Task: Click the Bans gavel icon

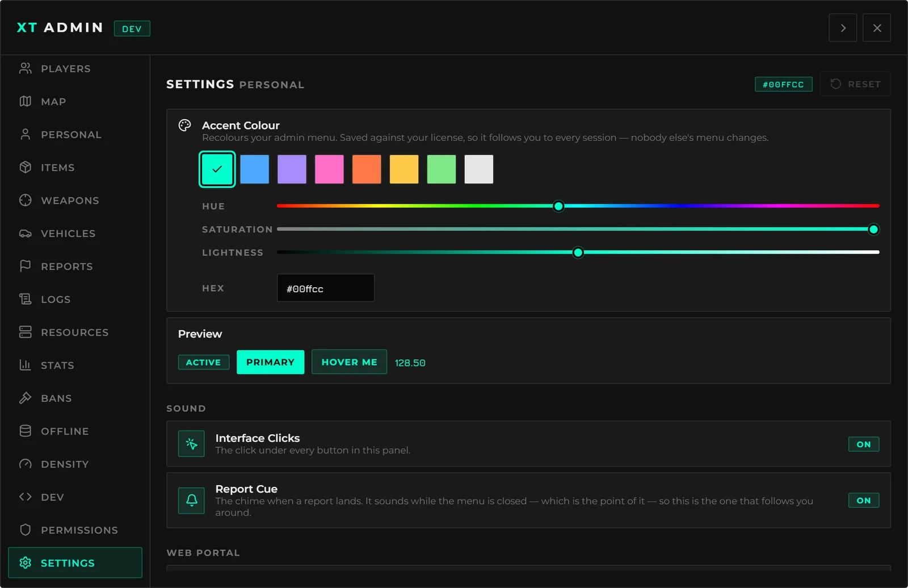Action: 26,398
